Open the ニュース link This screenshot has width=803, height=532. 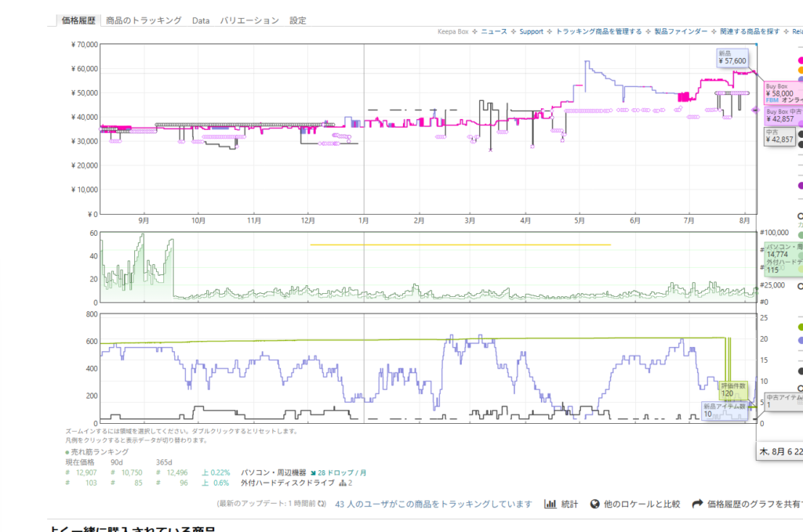click(x=494, y=31)
